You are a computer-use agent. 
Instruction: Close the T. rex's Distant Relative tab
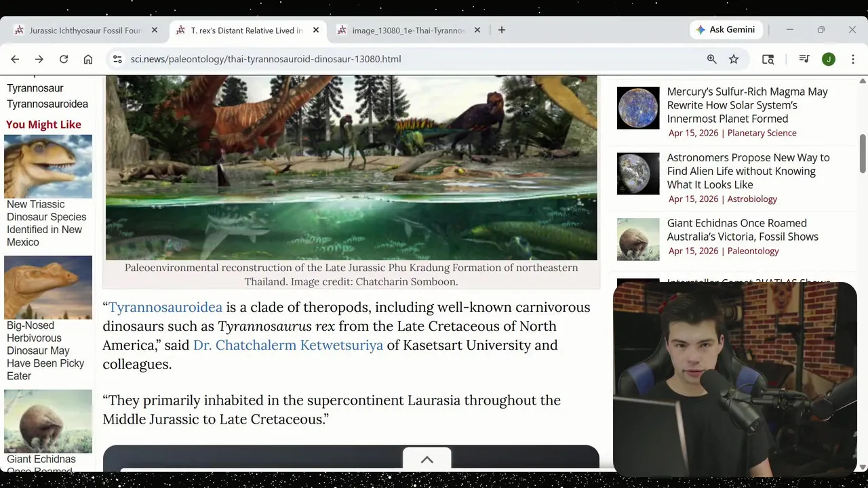coord(316,30)
